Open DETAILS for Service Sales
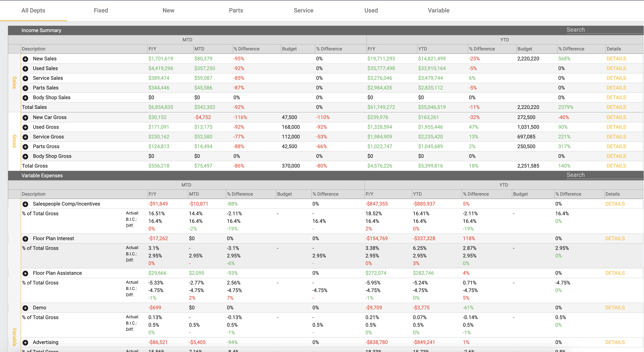Screen dimensions: 644x352 (616, 78)
